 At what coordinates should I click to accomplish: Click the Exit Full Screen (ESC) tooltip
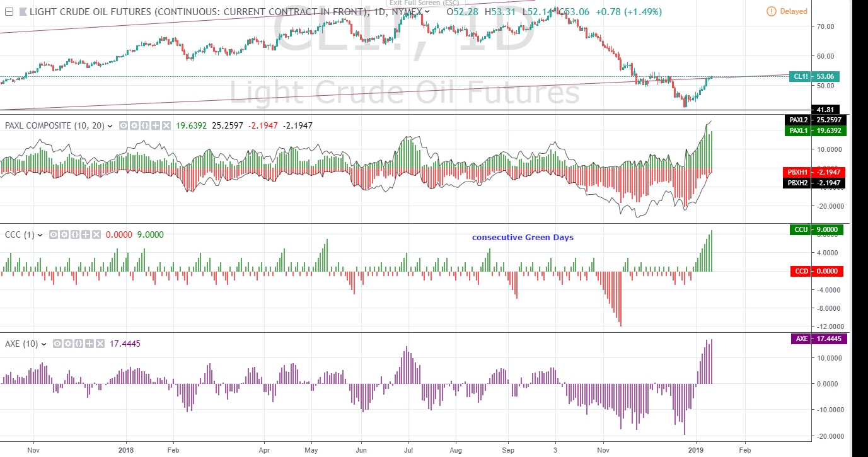(x=424, y=3)
